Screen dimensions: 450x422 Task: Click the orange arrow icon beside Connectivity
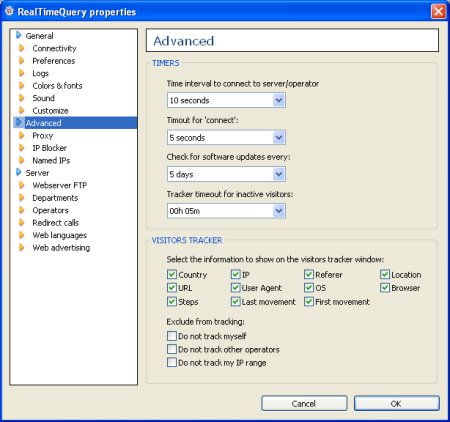(x=22, y=48)
